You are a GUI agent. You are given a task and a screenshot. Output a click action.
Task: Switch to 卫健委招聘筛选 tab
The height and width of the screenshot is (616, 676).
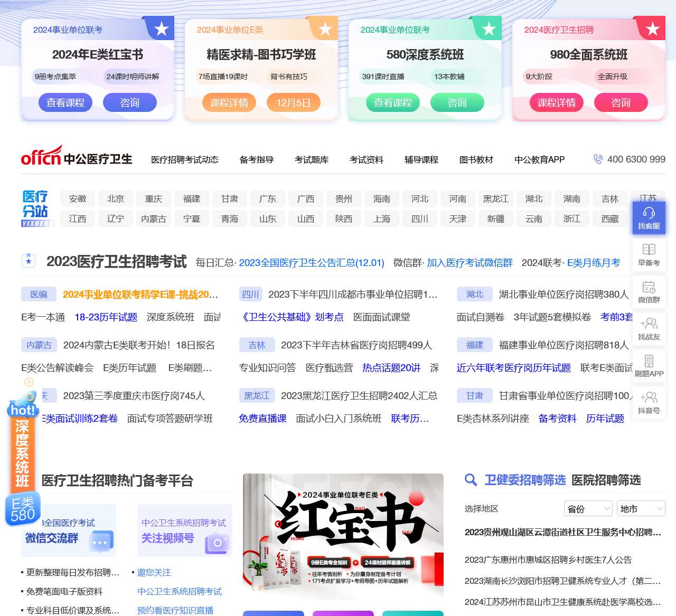525,480
